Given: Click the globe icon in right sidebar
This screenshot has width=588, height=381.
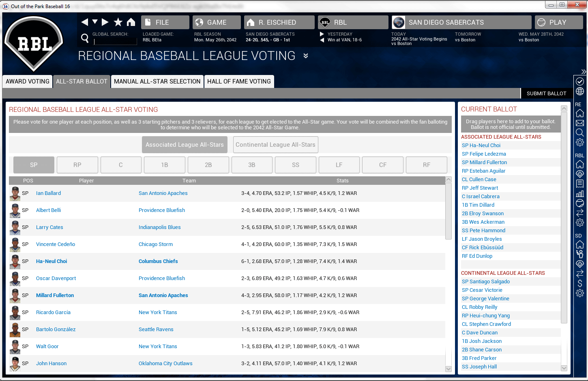Looking at the screenshot, I should pyautogui.click(x=580, y=92).
